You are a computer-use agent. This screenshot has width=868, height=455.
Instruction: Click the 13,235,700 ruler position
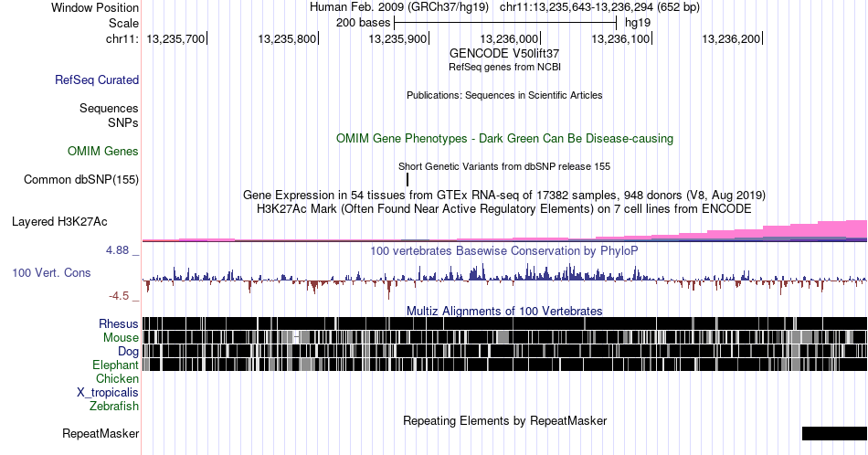[176, 38]
